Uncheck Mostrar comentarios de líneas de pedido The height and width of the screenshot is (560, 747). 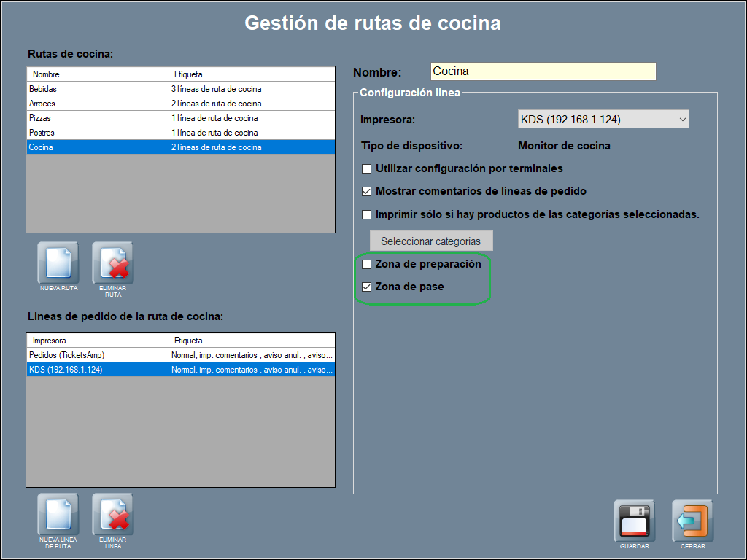click(367, 192)
